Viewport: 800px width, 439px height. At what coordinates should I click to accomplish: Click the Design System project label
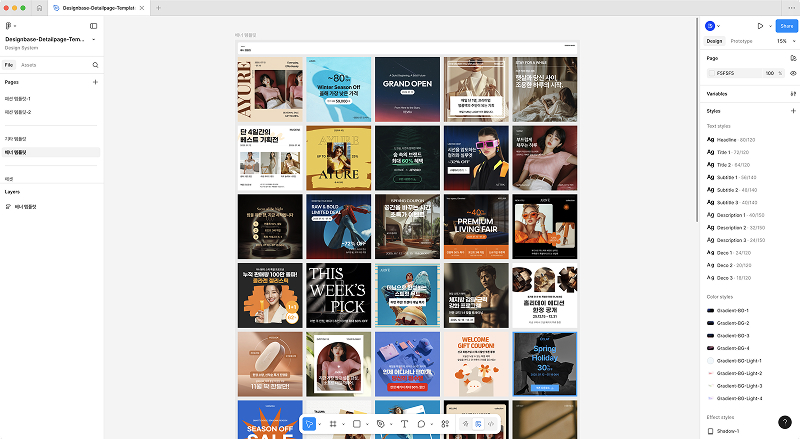point(21,48)
